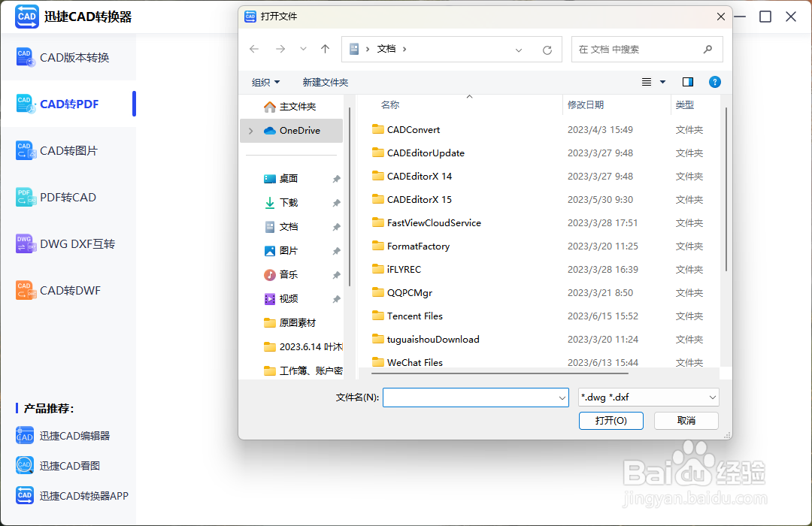Go forward in the file dialog
Viewport: 812px width, 526px height.
[280, 49]
